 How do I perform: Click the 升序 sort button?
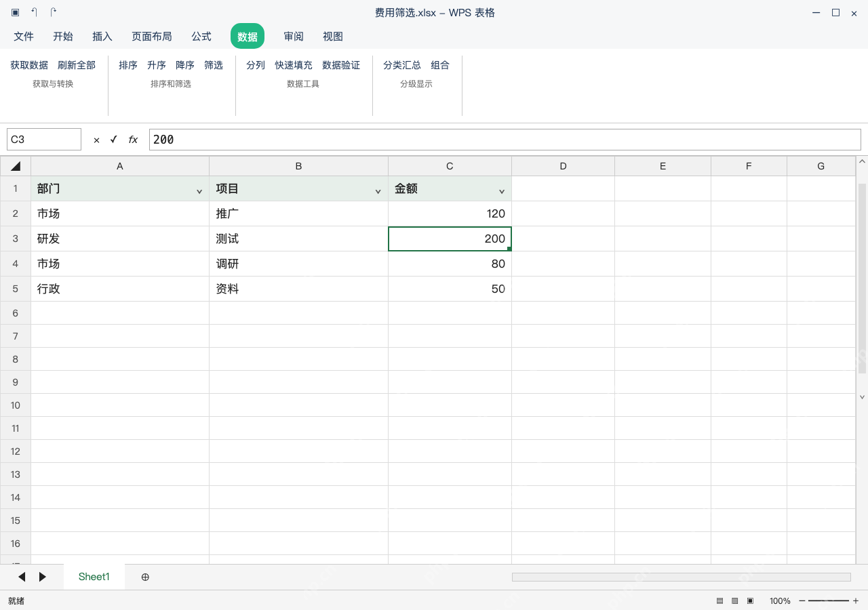[157, 65]
